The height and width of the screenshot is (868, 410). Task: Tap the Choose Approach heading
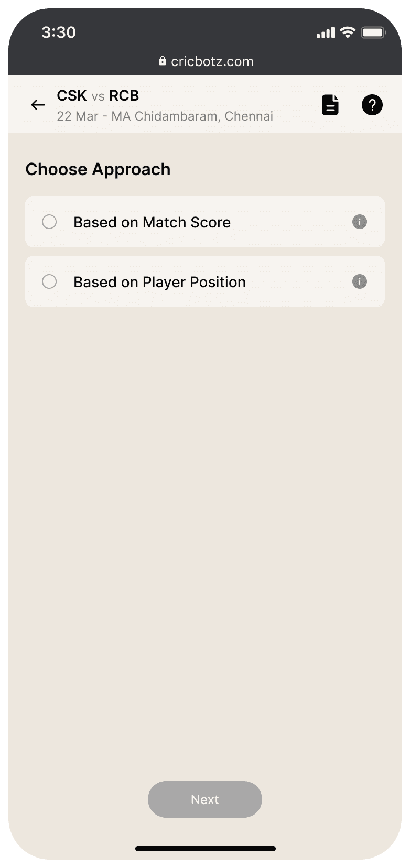click(x=98, y=169)
